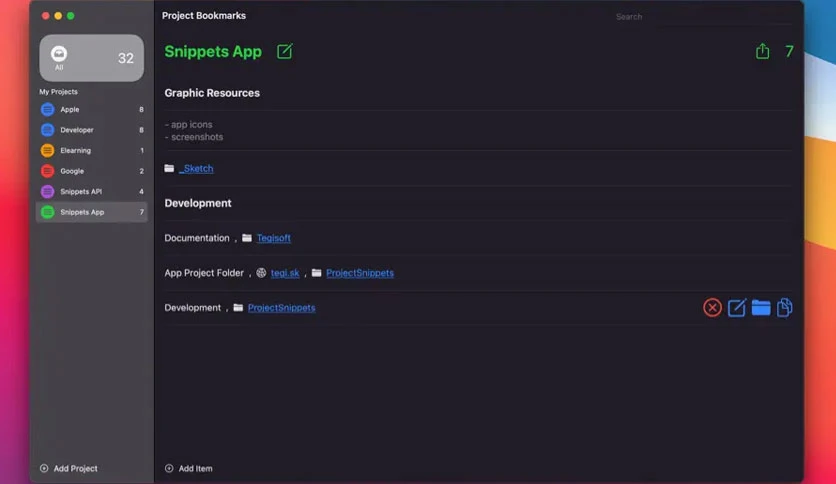Open the Tegisoft folder link
Viewport: 836px width, 484px height.
click(x=274, y=238)
